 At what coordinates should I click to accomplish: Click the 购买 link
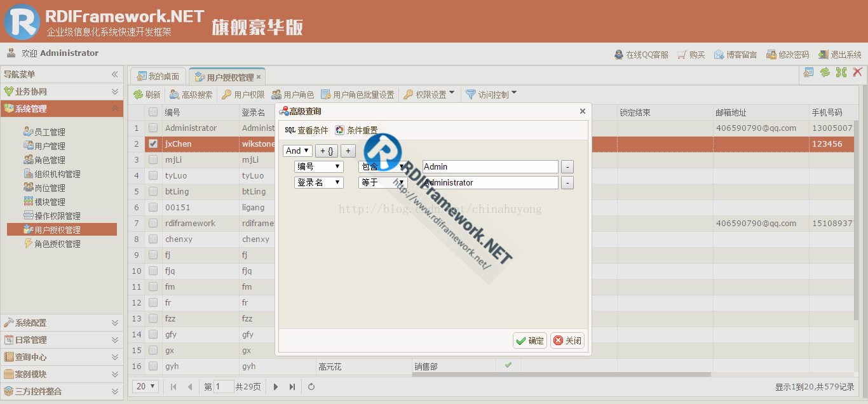(691, 55)
